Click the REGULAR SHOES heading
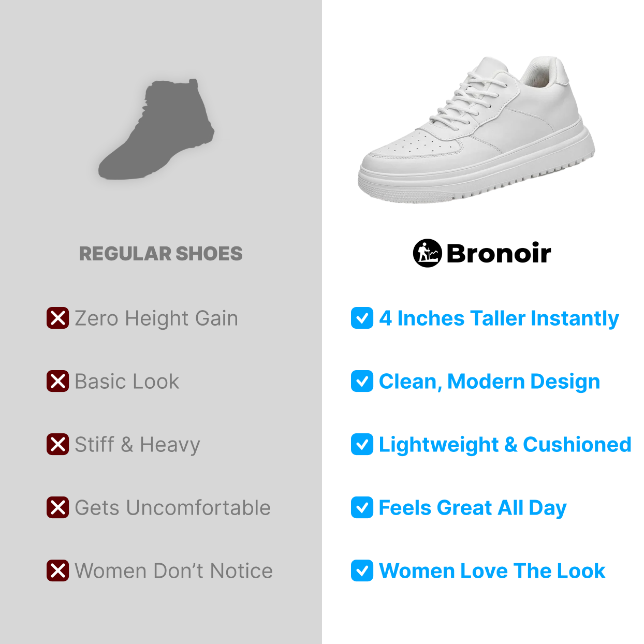This screenshot has height=644, width=644. (160, 254)
